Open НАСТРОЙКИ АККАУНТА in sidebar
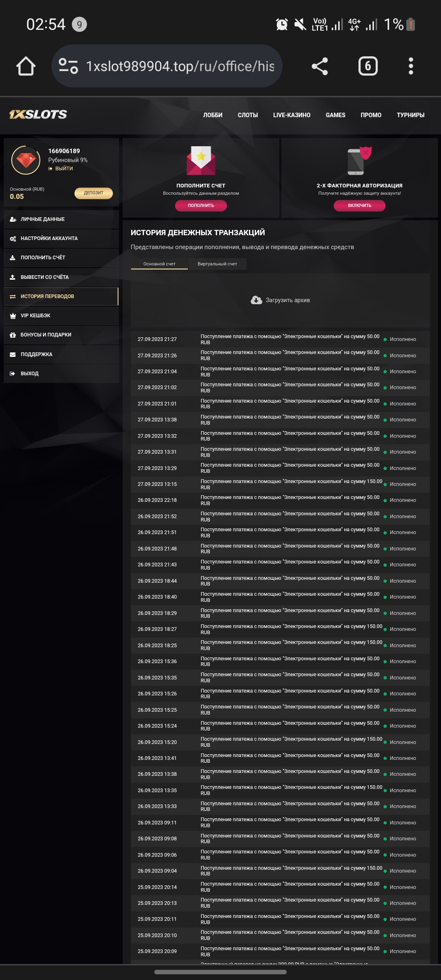The image size is (441, 980). pos(49,238)
